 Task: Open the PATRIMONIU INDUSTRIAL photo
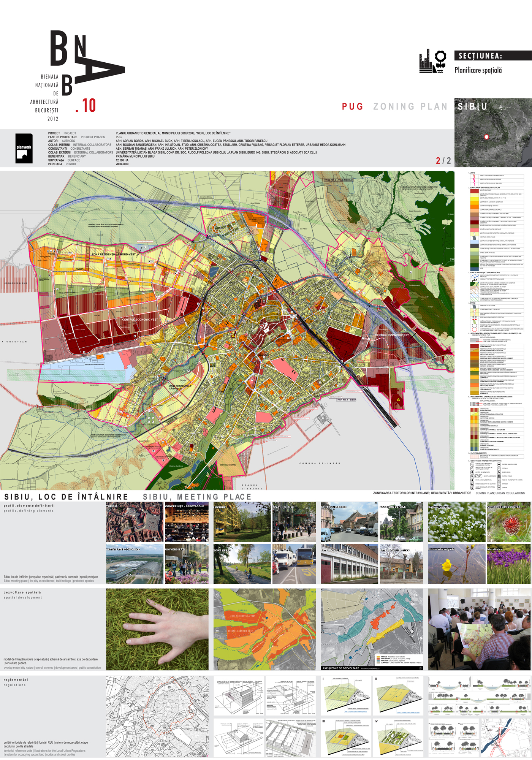(x=349, y=564)
